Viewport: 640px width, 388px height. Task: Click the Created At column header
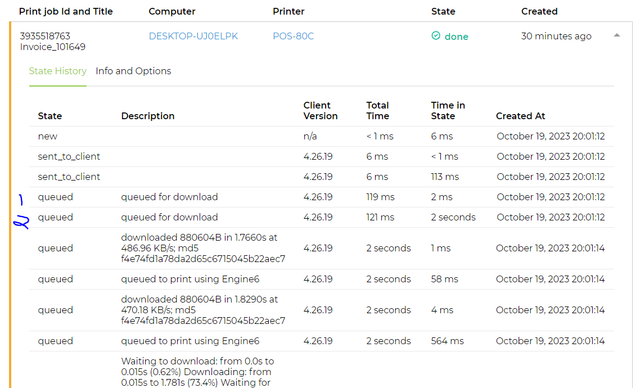(x=520, y=116)
